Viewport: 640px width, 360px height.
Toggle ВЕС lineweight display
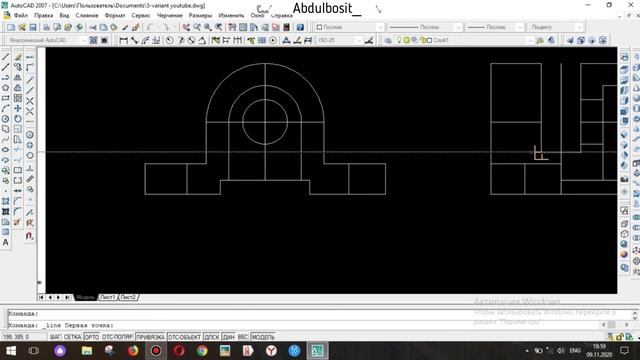(x=243, y=337)
